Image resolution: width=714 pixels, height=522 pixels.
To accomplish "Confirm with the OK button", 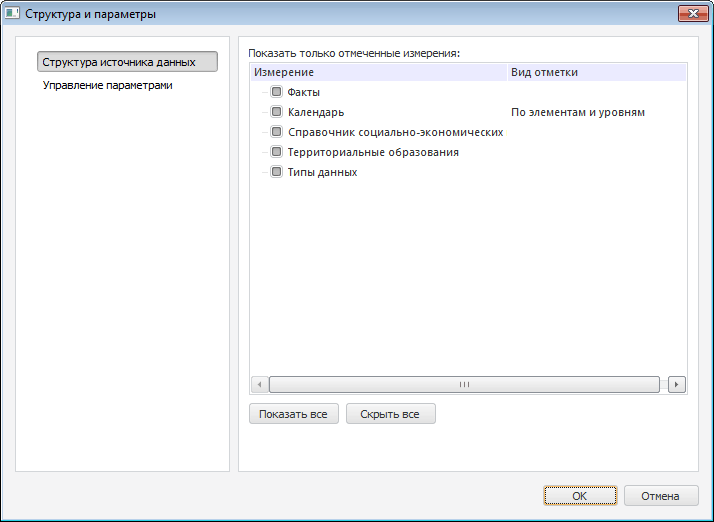I will pyautogui.click(x=580, y=495).
